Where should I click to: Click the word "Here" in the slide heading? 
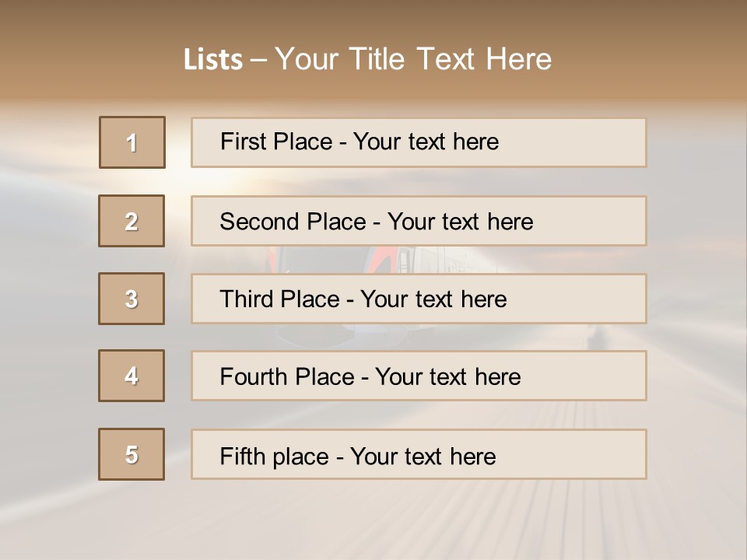pos(517,59)
